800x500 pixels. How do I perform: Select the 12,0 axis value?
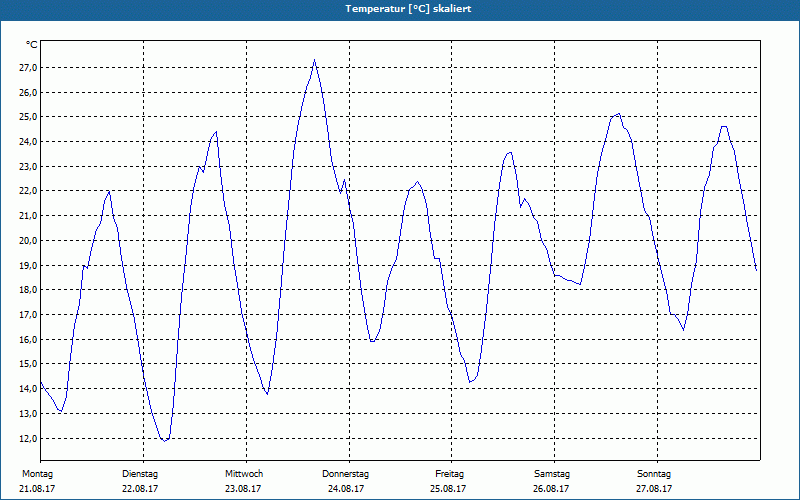coord(27,439)
